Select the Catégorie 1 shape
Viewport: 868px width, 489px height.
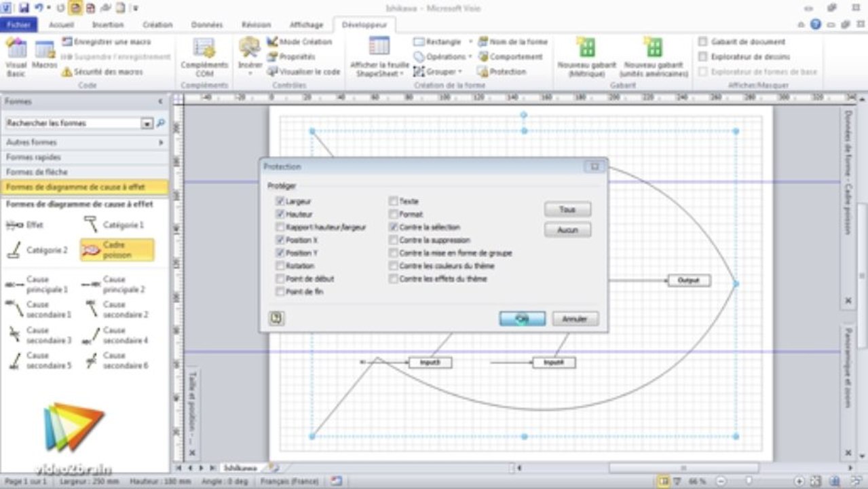click(114, 225)
